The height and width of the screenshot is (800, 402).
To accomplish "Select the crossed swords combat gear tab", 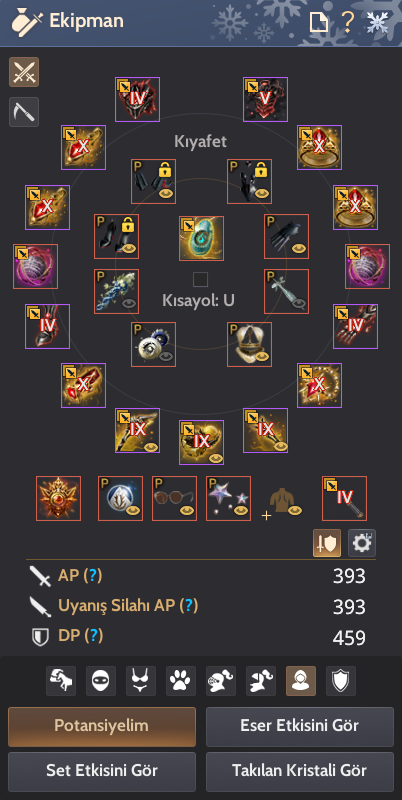I will click(24, 72).
